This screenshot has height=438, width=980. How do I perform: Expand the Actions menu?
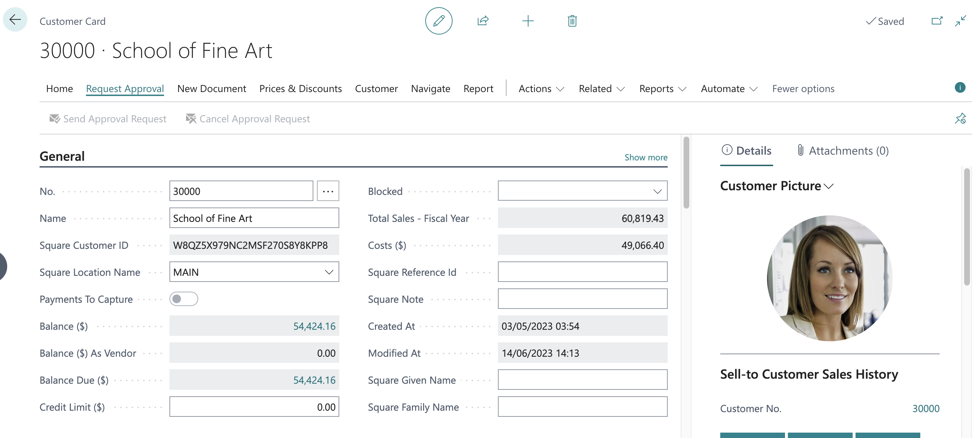[541, 88]
